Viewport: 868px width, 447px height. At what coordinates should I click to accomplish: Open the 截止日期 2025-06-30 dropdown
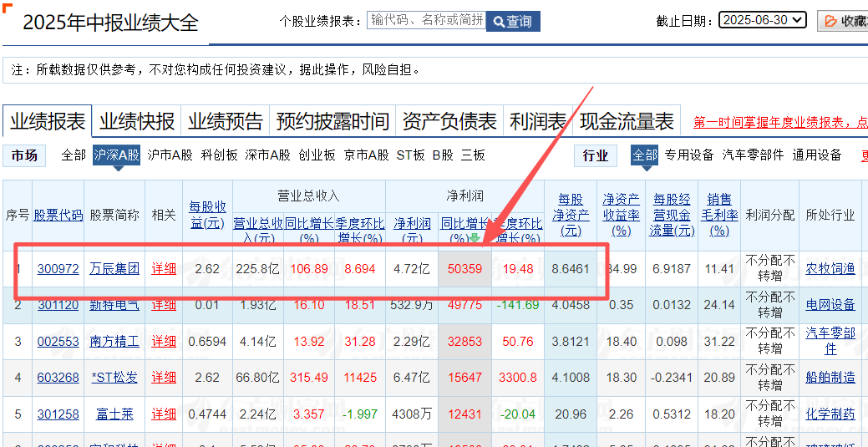pos(762,21)
